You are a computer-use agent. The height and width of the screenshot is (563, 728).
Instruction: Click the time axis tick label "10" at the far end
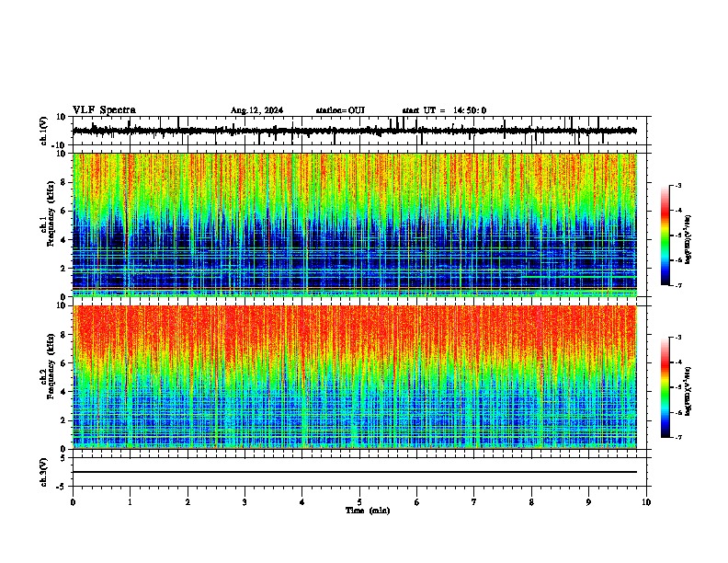pyautogui.click(x=646, y=502)
